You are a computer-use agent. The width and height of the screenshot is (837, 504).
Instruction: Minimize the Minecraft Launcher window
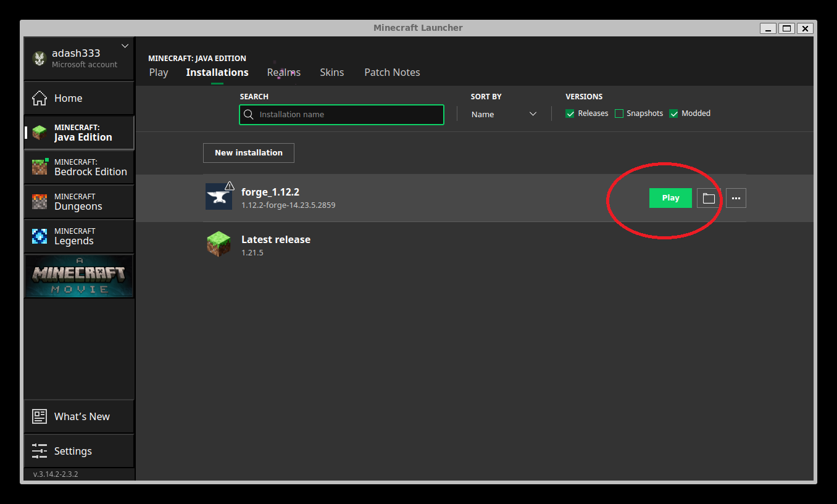[768, 28]
